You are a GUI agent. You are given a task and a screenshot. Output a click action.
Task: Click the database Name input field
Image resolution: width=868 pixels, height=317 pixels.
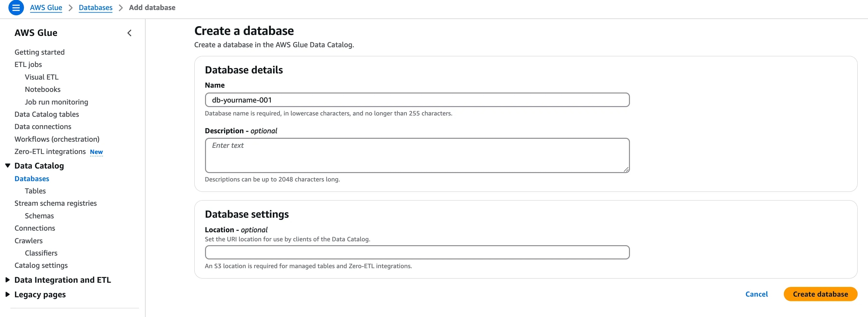pos(417,100)
